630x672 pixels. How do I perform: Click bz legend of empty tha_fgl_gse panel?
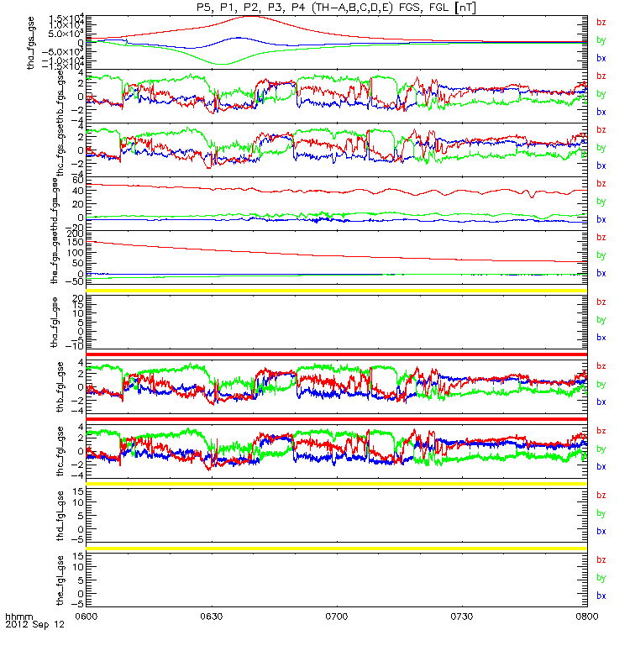(601, 302)
